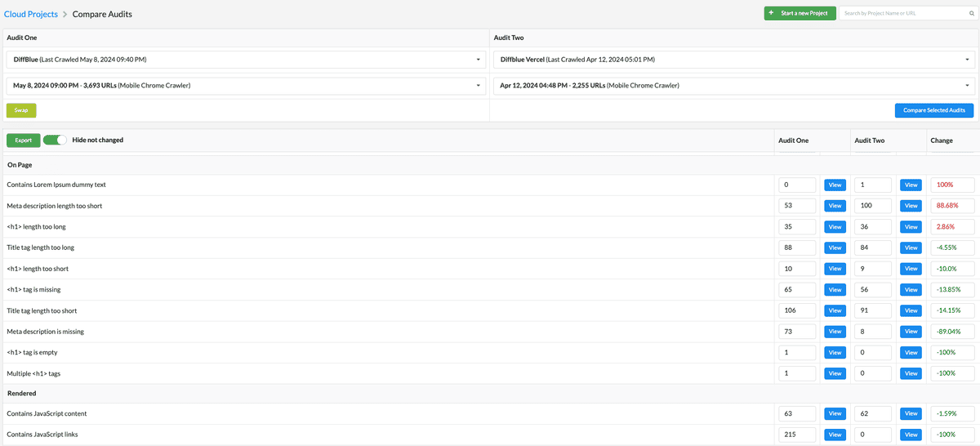This screenshot has width=980, height=446.
Task: Expand the May 8, 2024 crawl date dropdown
Action: [x=245, y=85]
